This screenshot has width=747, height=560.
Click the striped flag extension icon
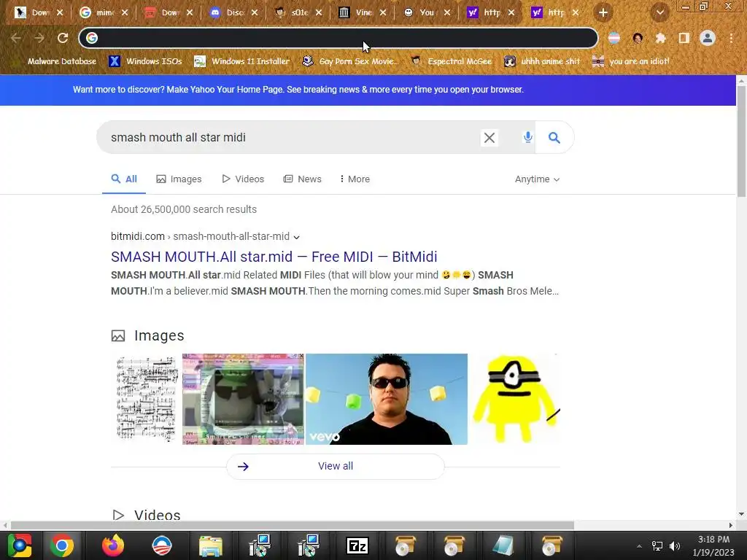point(614,38)
